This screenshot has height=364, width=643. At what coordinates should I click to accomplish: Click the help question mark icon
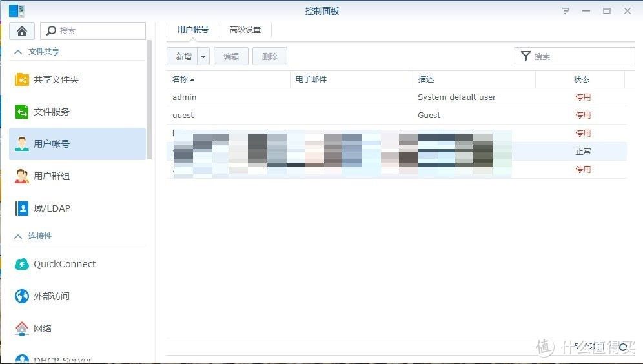point(566,11)
